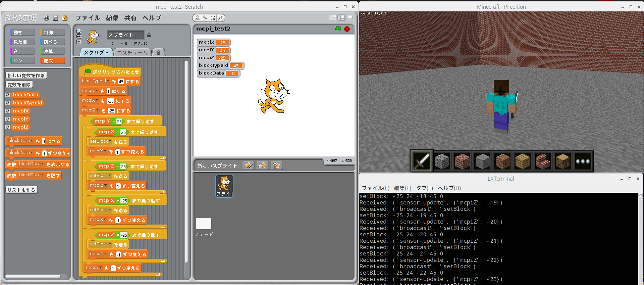The image size is (644, 285).
Task: Select dirt block in Minecraft hotbar
Action: [x=502, y=161]
